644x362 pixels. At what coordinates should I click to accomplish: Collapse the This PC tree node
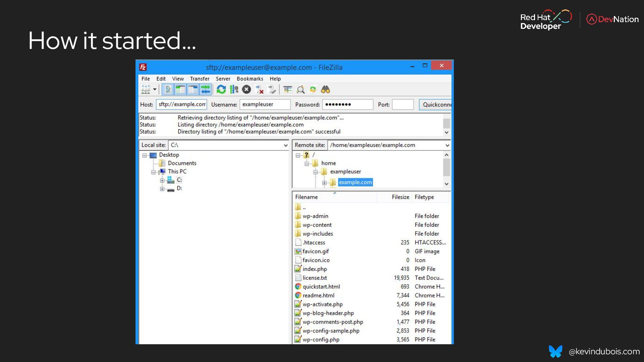click(x=153, y=172)
